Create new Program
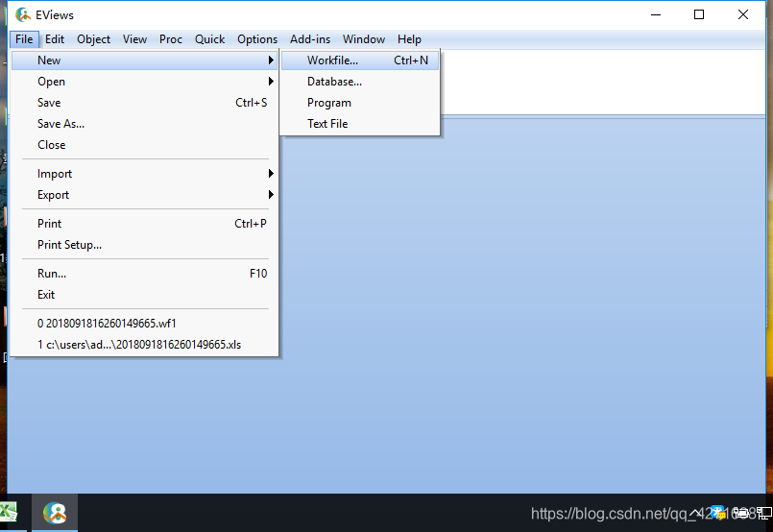773x532 pixels. [360, 103]
